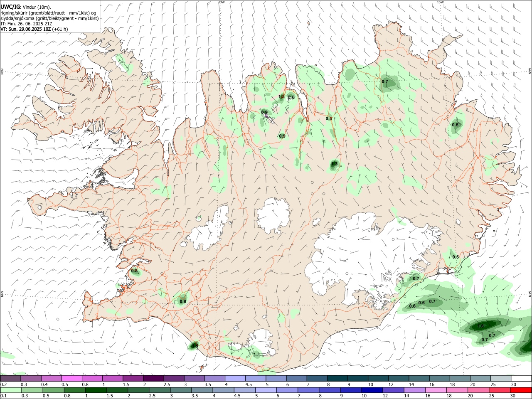Click the '20W' longitude label

pos(222,2)
